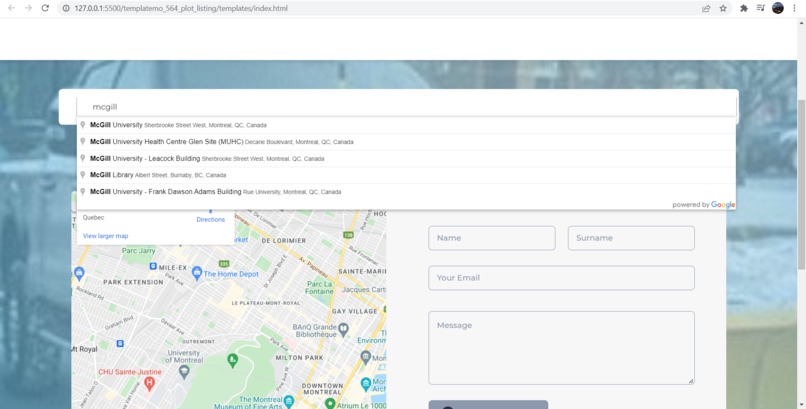Bookmark this page with the star icon
806x409 pixels.
723,8
